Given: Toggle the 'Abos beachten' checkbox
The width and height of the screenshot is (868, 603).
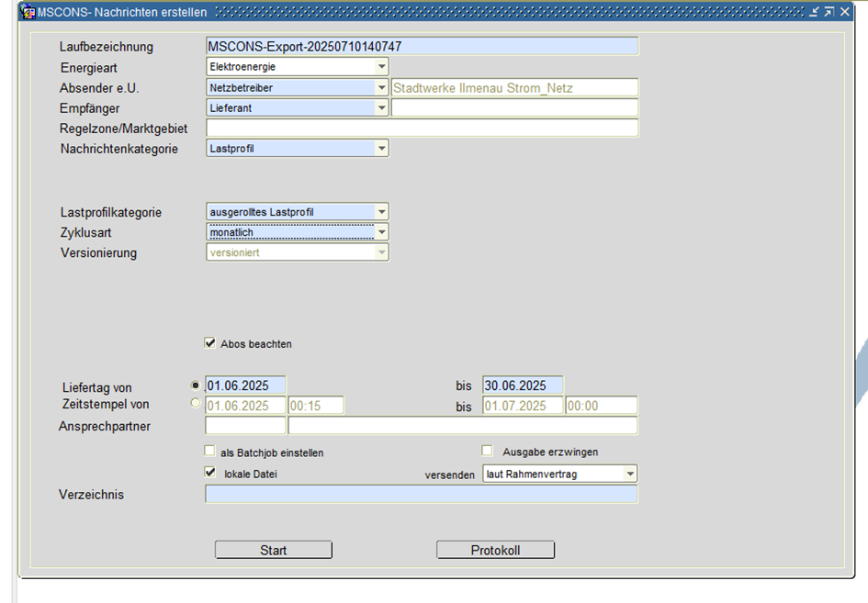Looking at the screenshot, I should point(210,343).
